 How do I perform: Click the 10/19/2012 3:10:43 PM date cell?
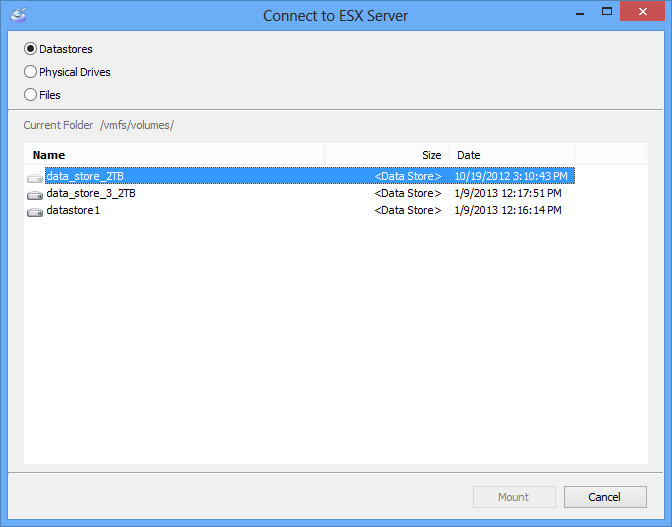pos(511,176)
